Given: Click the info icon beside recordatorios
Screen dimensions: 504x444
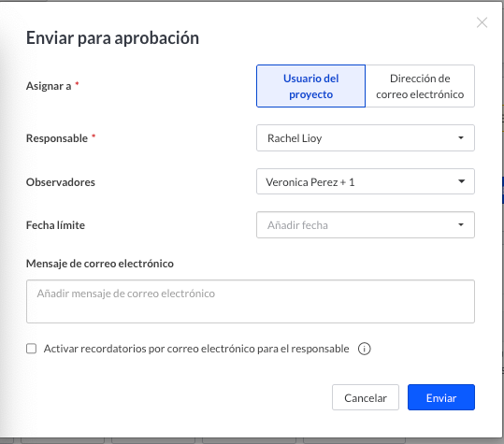Looking at the screenshot, I should pyautogui.click(x=364, y=349).
